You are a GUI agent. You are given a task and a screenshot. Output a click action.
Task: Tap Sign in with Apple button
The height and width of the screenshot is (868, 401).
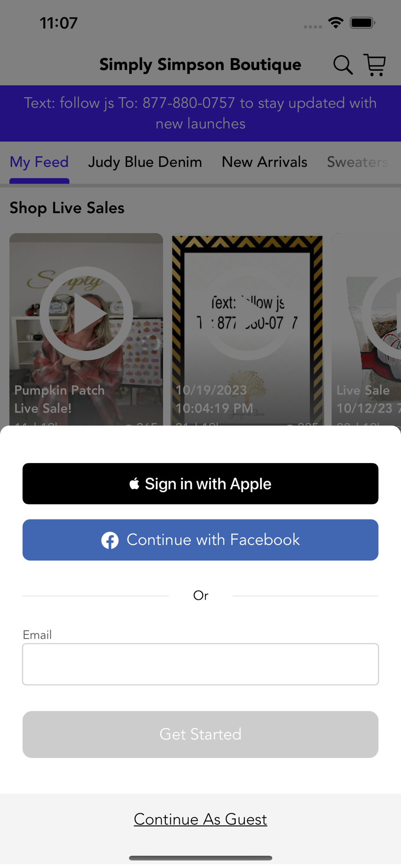coord(200,483)
